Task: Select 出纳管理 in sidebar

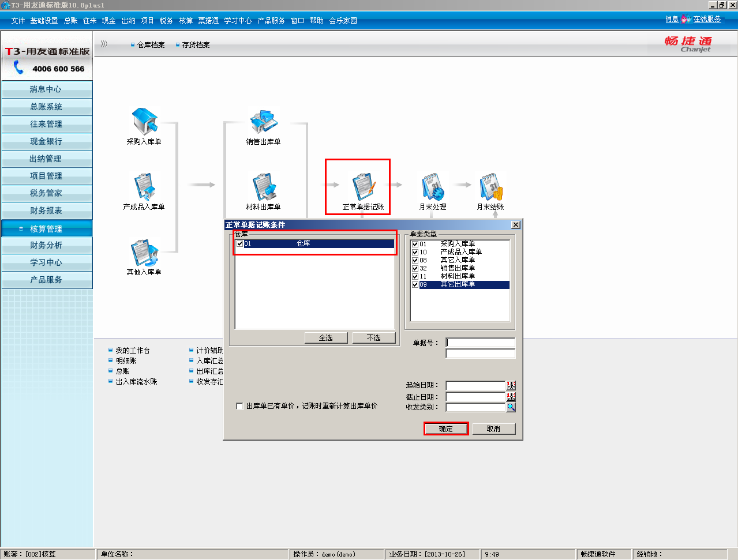Action: click(46, 159)
